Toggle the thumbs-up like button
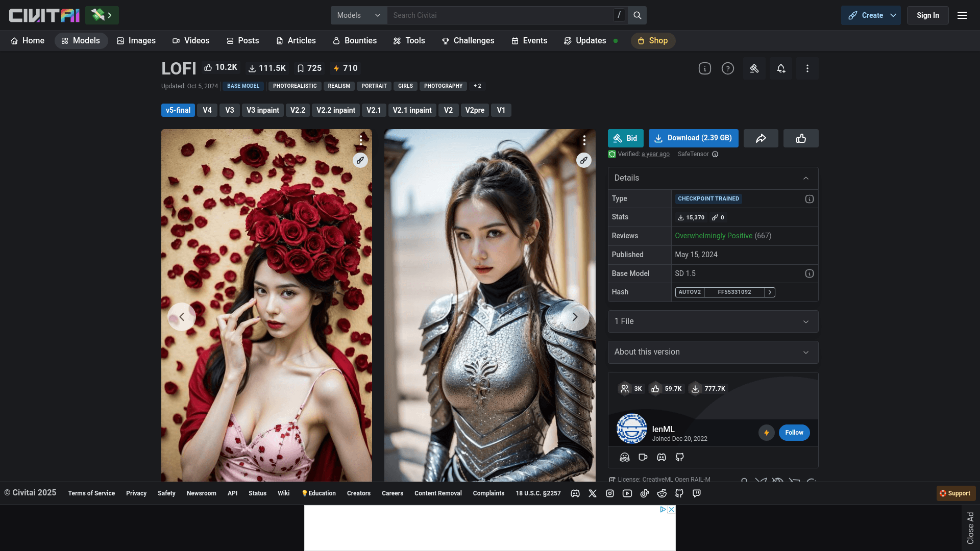Viewport: 980px width, 551px height. tap(801, 138)
